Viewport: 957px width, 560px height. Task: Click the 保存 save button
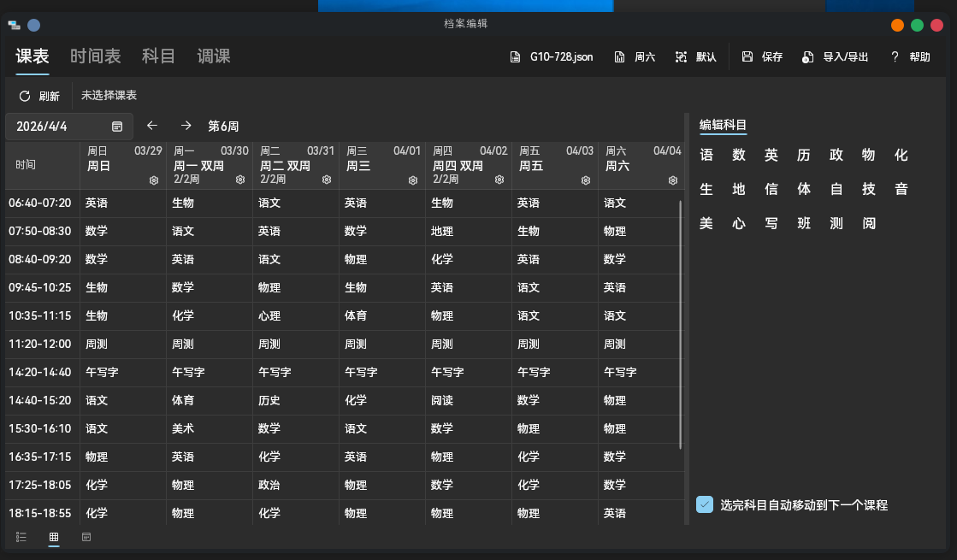pos(762,57)
